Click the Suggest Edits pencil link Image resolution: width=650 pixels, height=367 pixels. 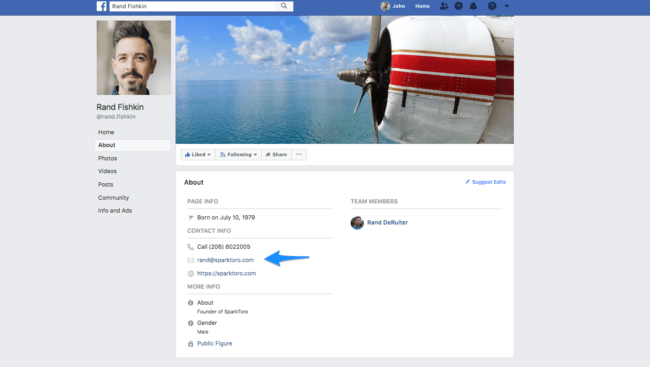[x=485, y=182]
